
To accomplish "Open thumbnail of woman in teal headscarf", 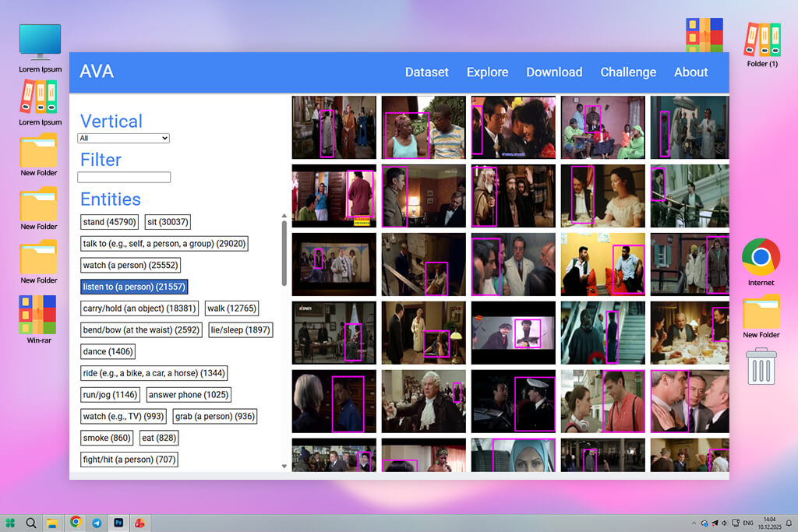I will [x=513, y=455].
